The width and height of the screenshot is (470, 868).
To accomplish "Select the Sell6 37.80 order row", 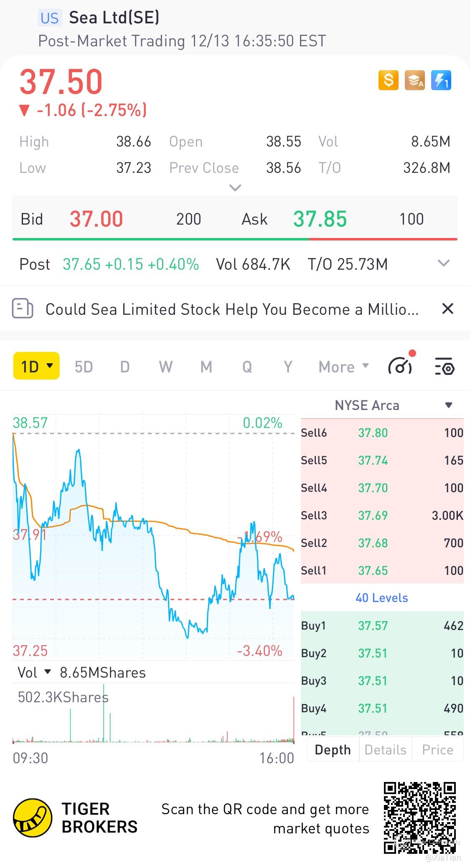I will point(382,433).
